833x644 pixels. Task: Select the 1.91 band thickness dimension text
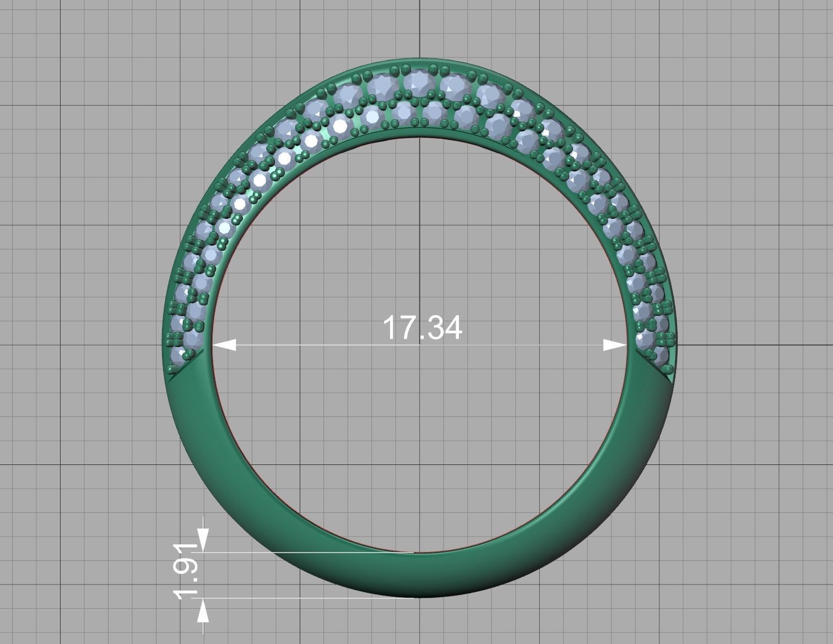pos(186,571)
